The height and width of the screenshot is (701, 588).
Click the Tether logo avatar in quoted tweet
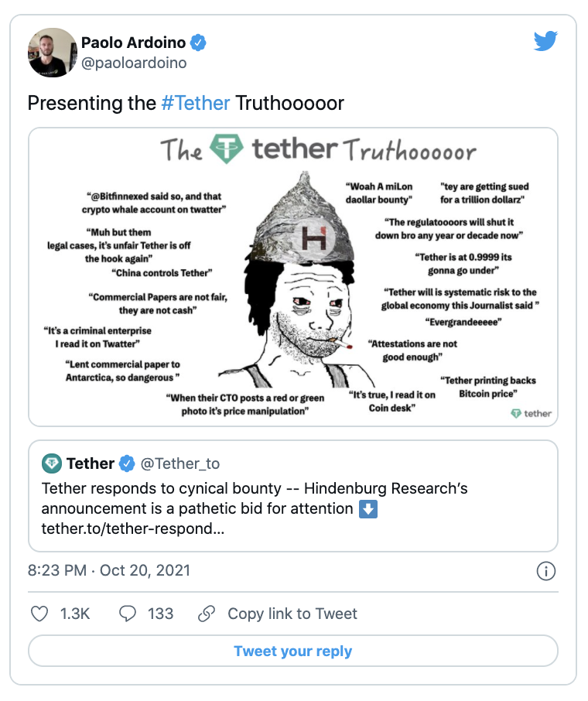[52, 463]
